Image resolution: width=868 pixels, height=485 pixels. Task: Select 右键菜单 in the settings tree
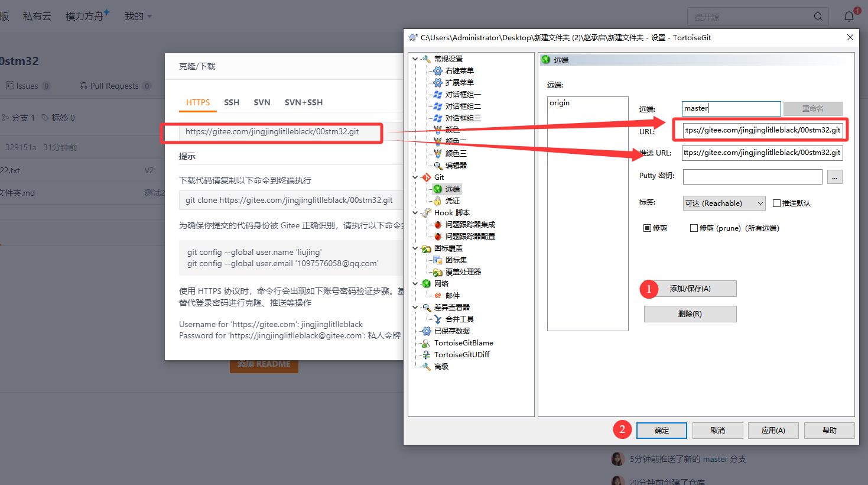[x=459, y=71]
